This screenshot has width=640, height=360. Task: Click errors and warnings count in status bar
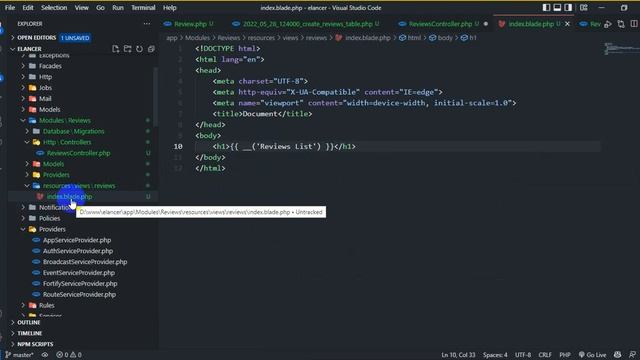(x=69, y=355)
